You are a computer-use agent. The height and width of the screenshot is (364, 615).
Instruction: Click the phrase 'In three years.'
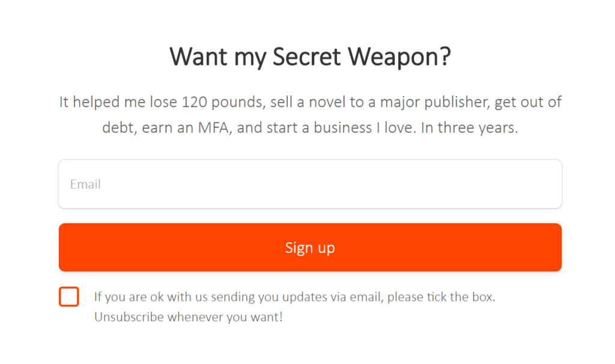[470, 127]
